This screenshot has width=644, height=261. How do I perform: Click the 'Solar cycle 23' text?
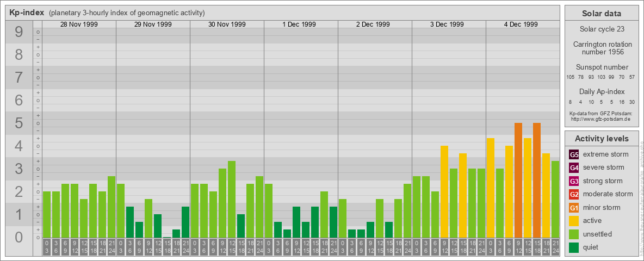[x=602, y=29]
